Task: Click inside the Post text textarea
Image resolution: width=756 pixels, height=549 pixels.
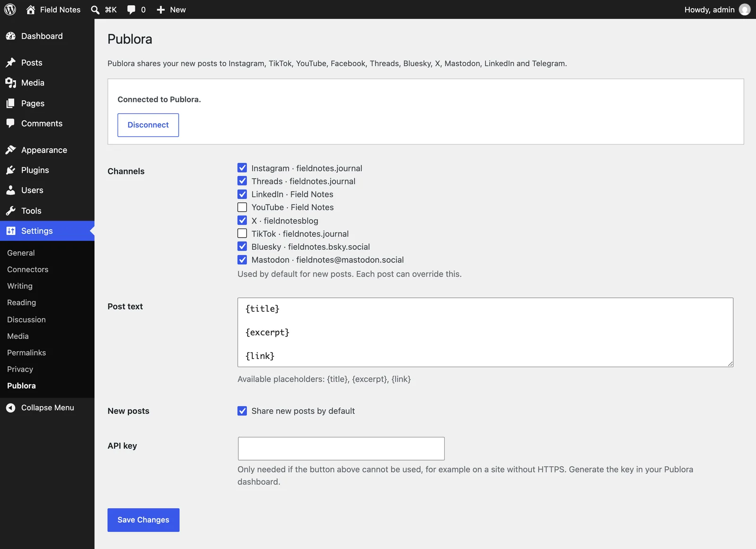Action: click(485, 332)
